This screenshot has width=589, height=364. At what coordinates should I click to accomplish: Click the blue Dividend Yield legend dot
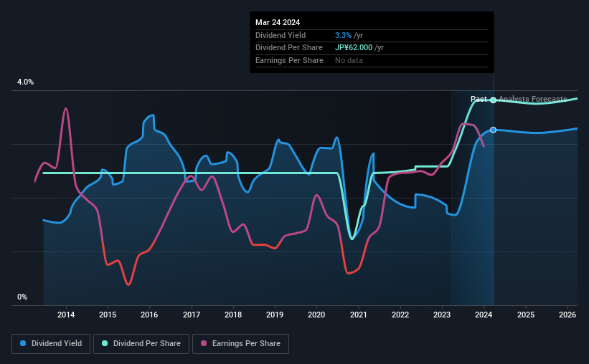point(23,343)
